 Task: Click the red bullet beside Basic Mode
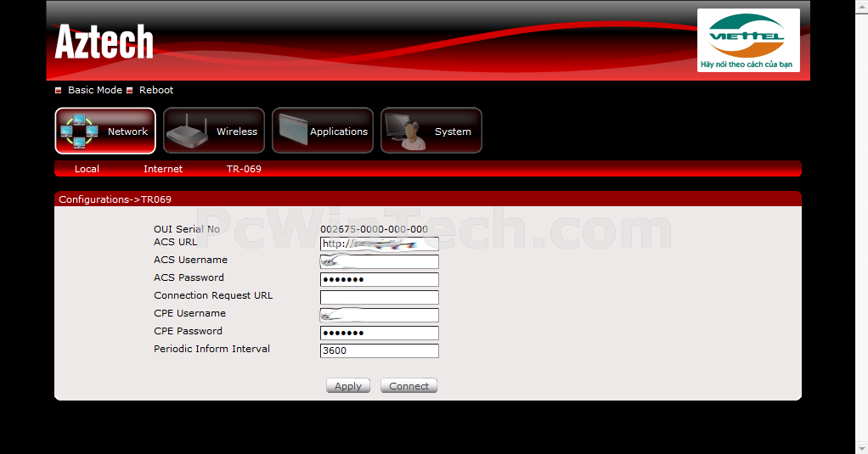click(58, 90)
